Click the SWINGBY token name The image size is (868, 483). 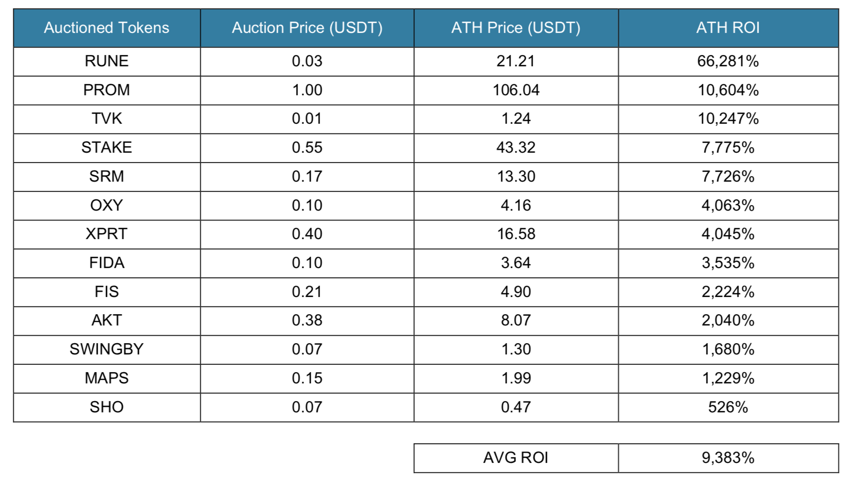(x=107, y=349)
